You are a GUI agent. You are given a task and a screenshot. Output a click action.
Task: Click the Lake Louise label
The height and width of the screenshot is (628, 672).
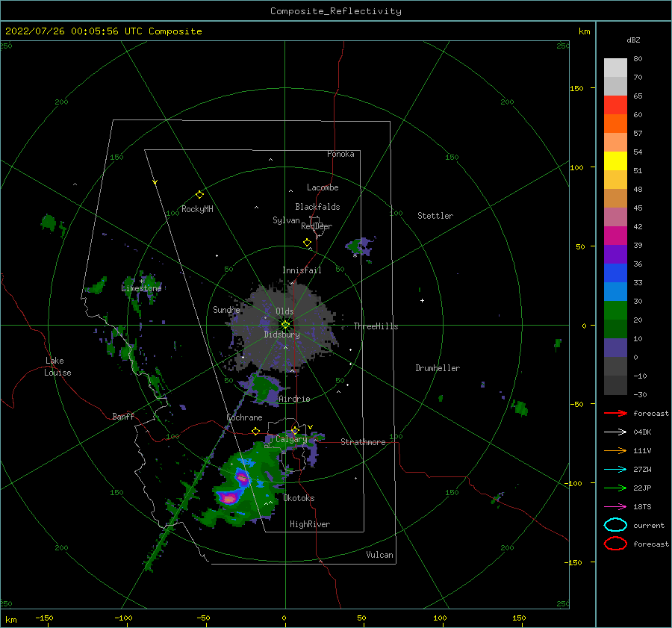pos(57,367)
